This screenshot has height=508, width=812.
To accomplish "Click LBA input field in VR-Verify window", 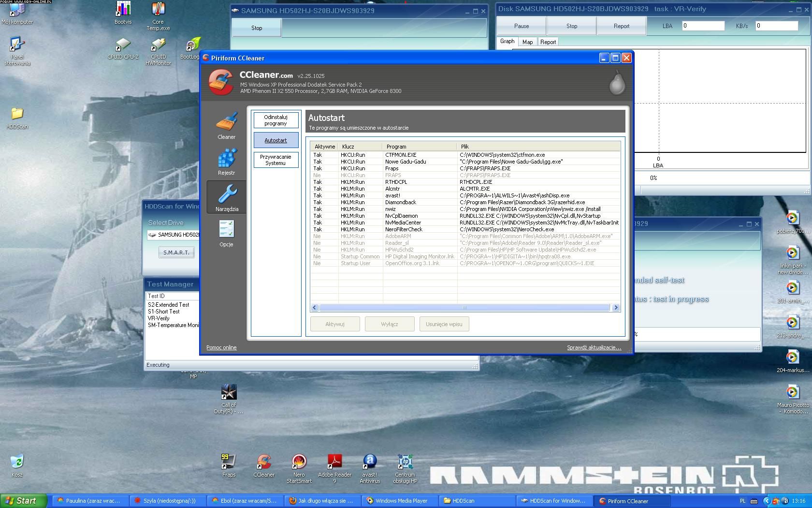I will [x=703, y=26].
